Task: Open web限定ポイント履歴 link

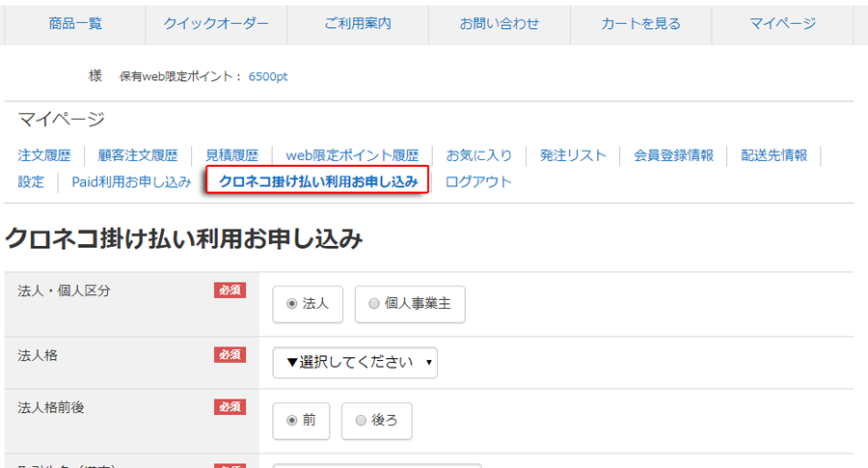Action: tap(352, 155)
